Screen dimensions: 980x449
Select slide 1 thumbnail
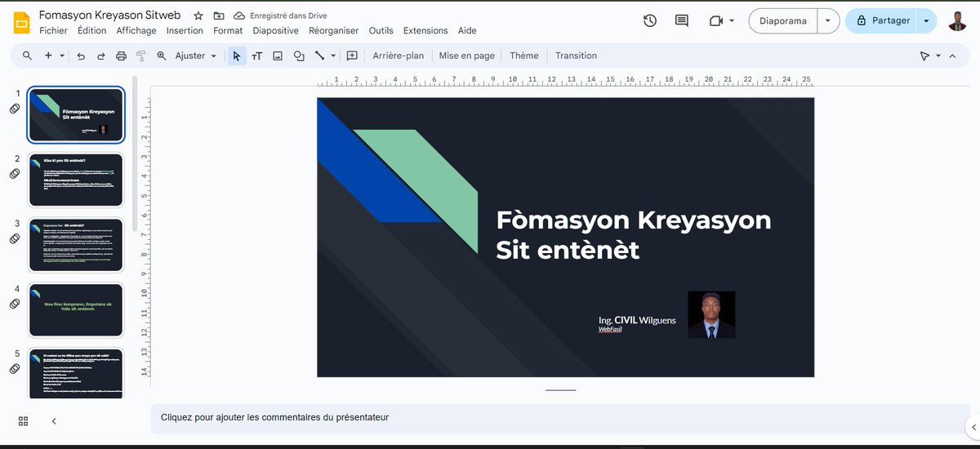76,115
